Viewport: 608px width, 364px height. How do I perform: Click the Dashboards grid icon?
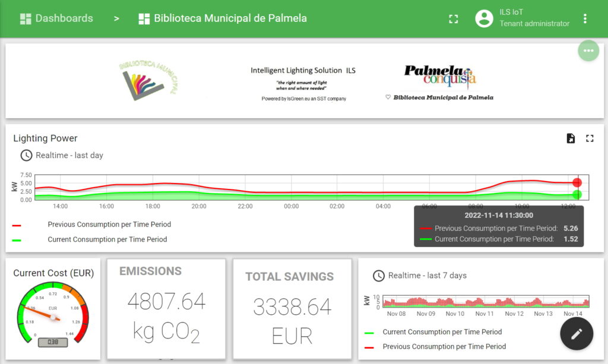[25, 18]
